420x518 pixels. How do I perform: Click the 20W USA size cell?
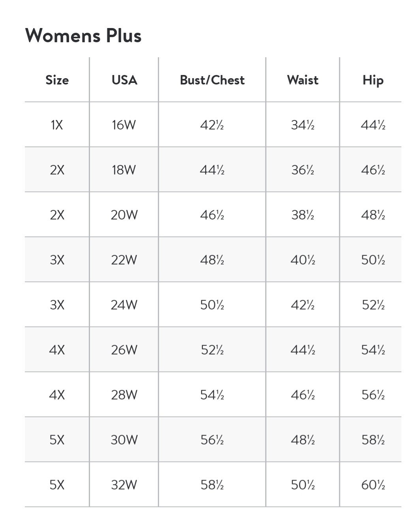click(124, 215)
